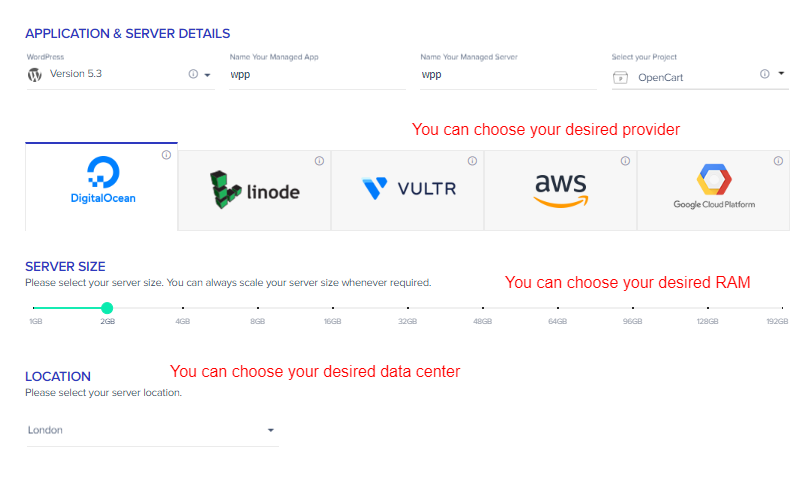Click the Name Your Managed Server field

coord(508,75)
